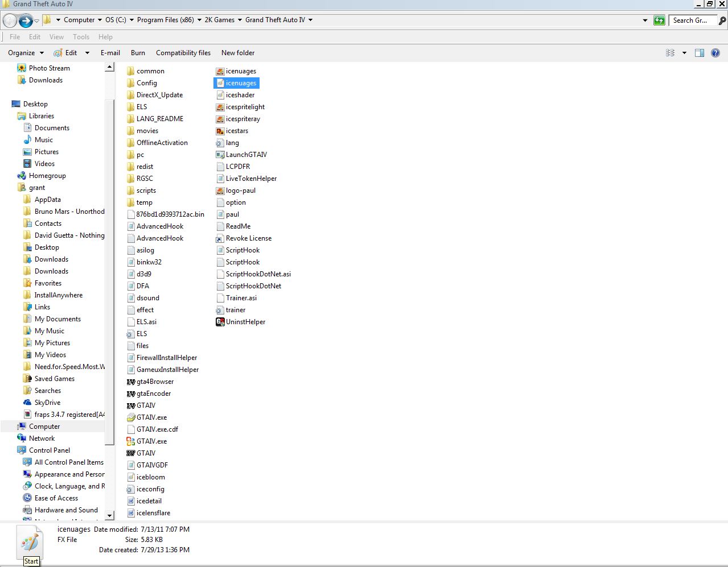Select the lang configuration file icon
728x567 pixels.
point(220,143)
